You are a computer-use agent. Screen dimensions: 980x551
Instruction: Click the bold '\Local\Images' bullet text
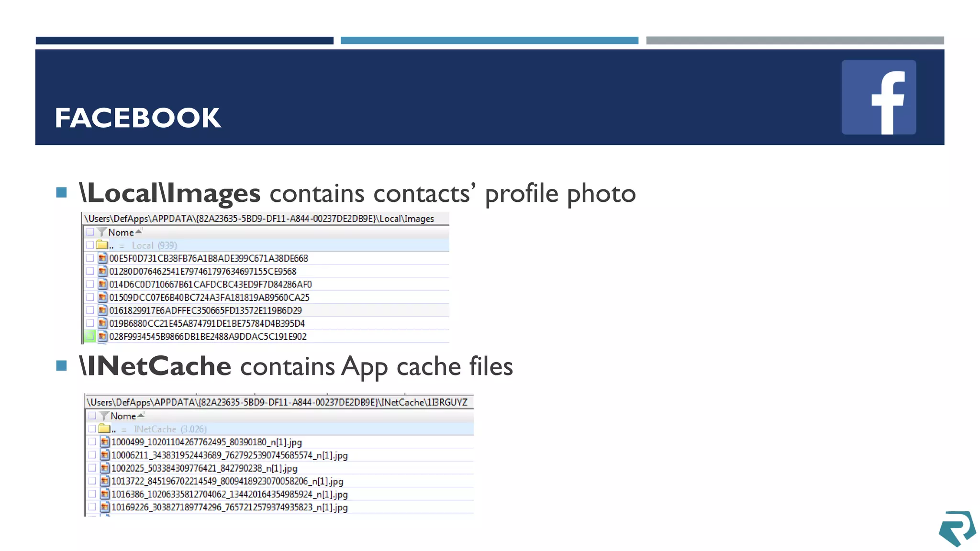(x=170, y=193)
